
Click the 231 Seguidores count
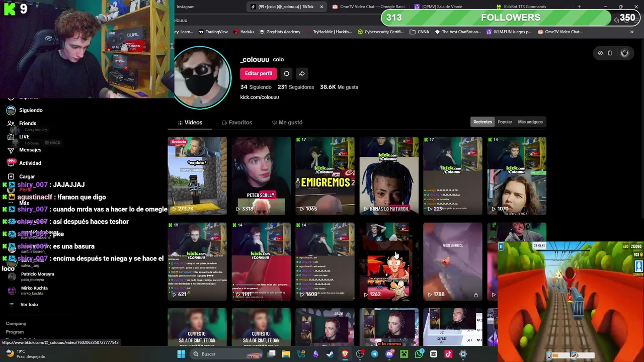tap(295, 87)
